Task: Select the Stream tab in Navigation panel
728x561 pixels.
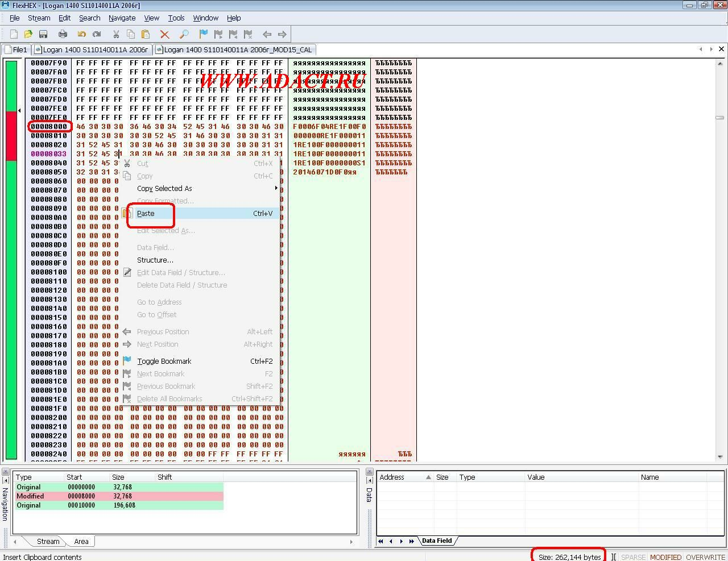Action: pyautogui.click(x=48, y=541)
